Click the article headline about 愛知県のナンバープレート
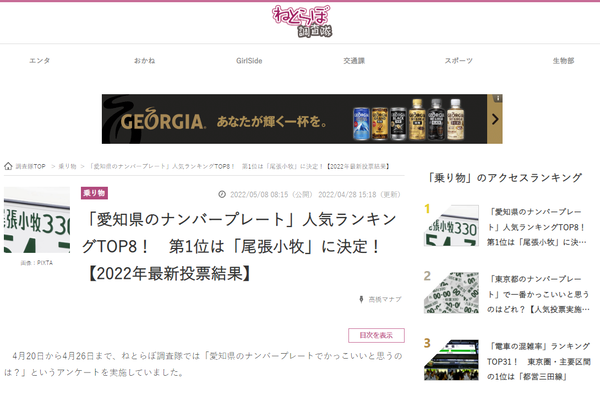The width and height of the screenshot is (600, 395). click(240, 246)
